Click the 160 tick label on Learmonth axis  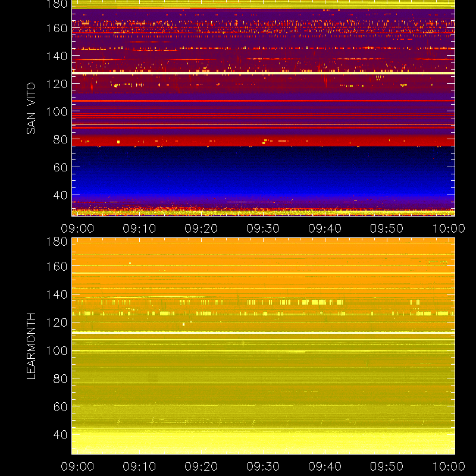point(57,267)
